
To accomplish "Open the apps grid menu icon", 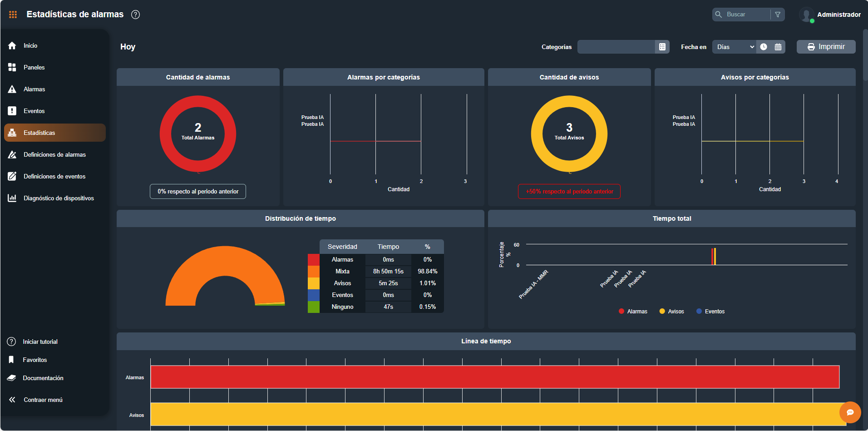I will point(13,15).
